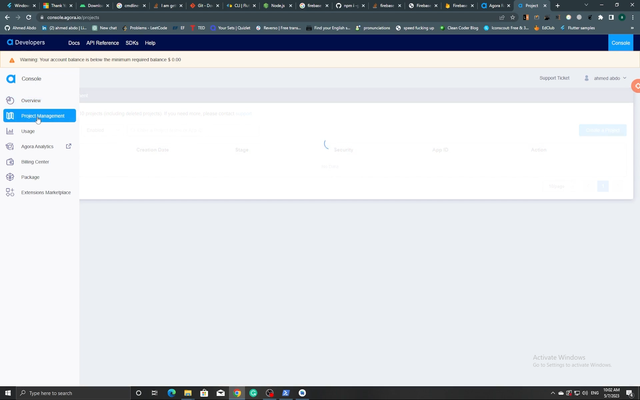Open the tab search chevron in Chrome

(586, 5)
